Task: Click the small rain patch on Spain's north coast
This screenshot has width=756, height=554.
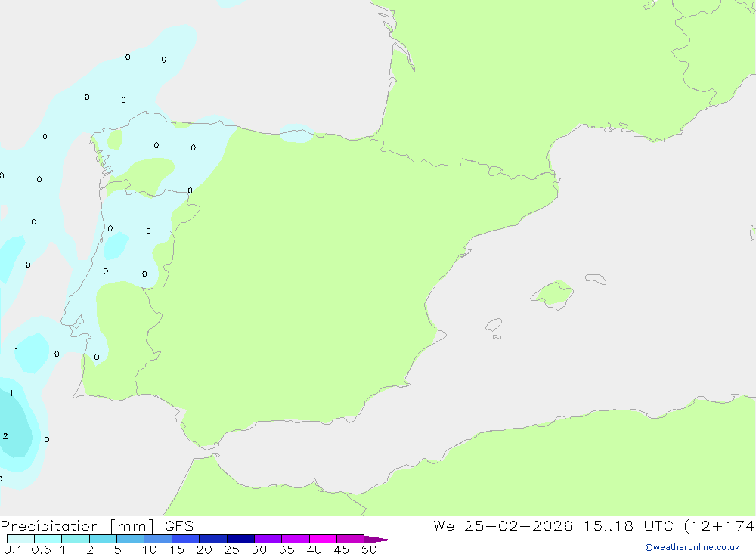Action: coord(296,134)
